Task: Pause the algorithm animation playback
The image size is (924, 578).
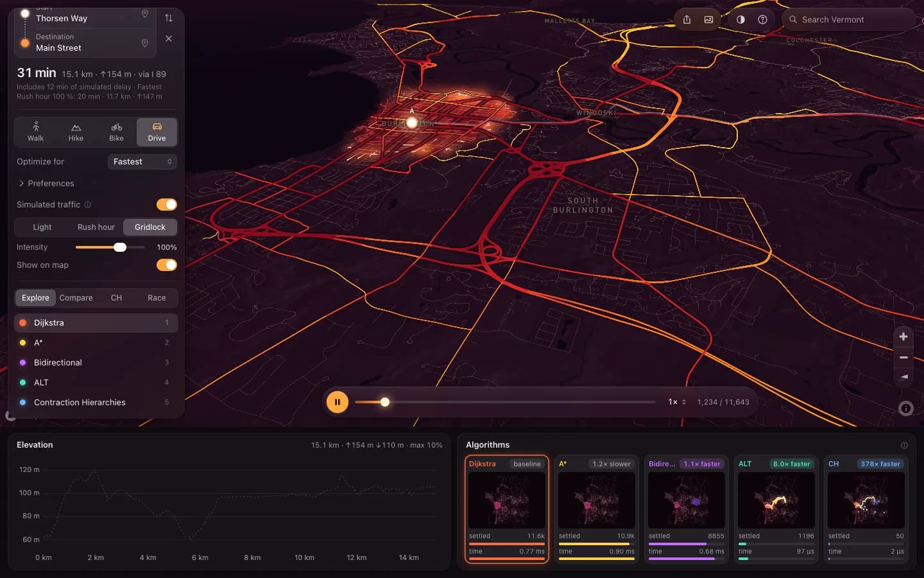Action: 338,402
